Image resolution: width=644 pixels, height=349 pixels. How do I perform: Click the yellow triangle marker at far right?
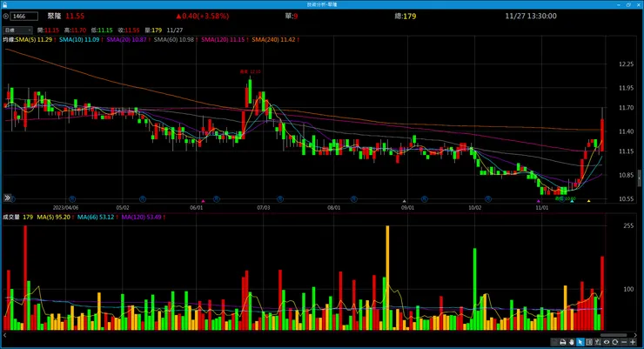[588, 201]
